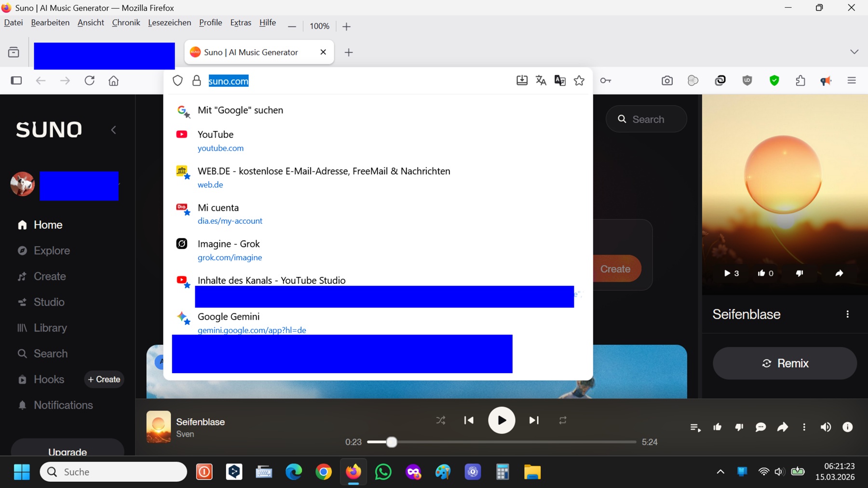Collapse the Suno sidebar

114,130
